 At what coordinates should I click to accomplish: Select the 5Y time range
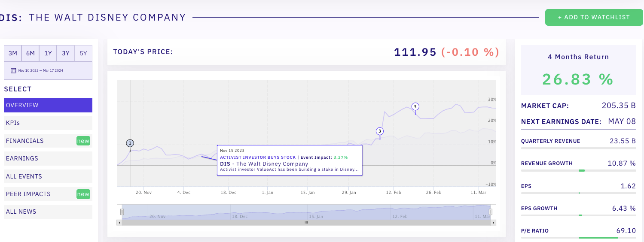[83, 53]
